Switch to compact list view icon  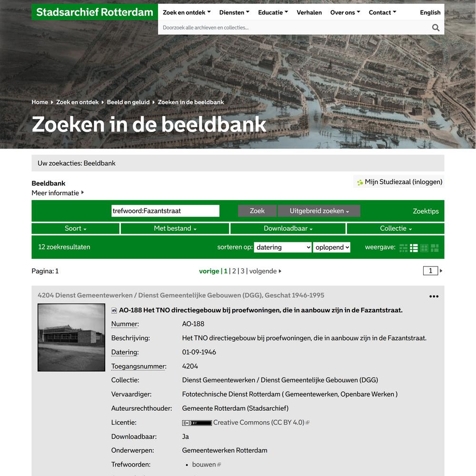[x=404, y=248]
